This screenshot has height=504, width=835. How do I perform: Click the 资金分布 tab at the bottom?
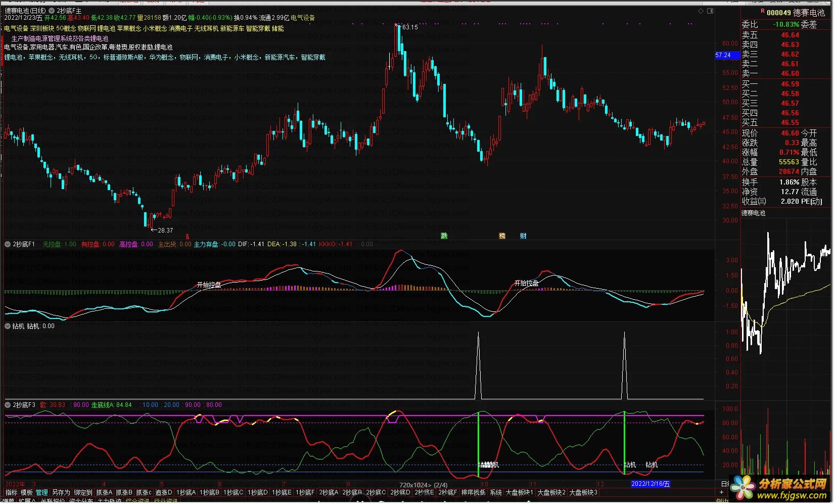[81, 501]
